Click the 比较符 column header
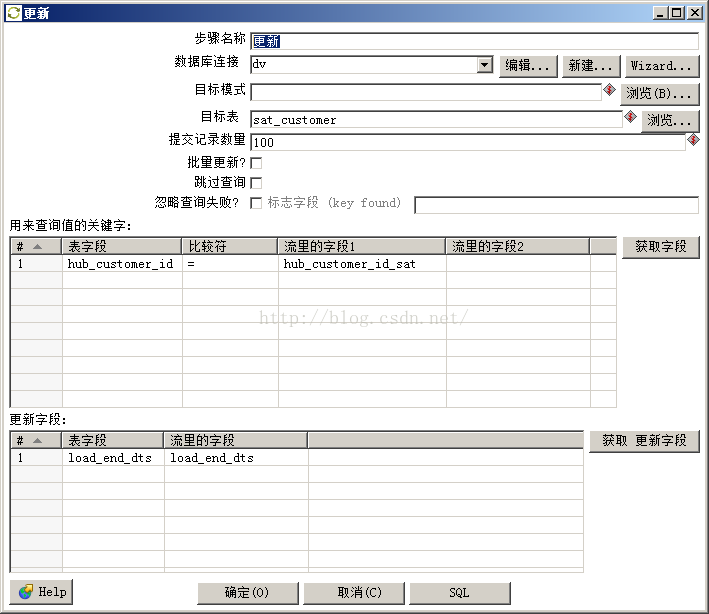The width and height of the screenshot is (709, 614). point(230,246)
